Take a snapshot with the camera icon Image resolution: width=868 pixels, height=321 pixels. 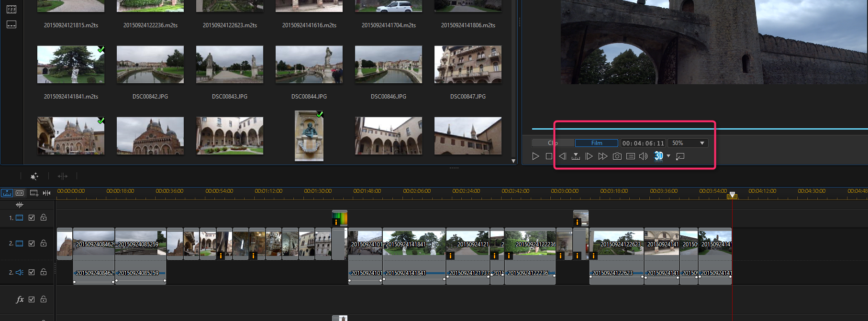(617, 156)
